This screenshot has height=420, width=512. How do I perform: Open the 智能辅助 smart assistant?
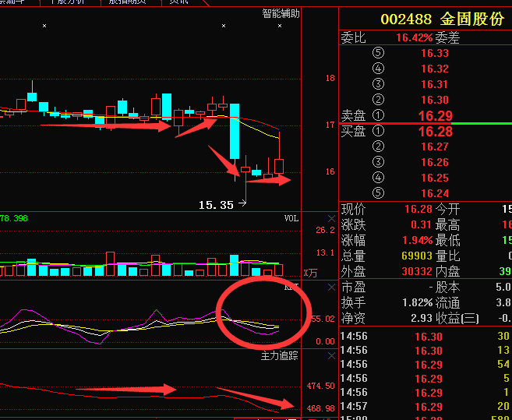click(281, 13)
